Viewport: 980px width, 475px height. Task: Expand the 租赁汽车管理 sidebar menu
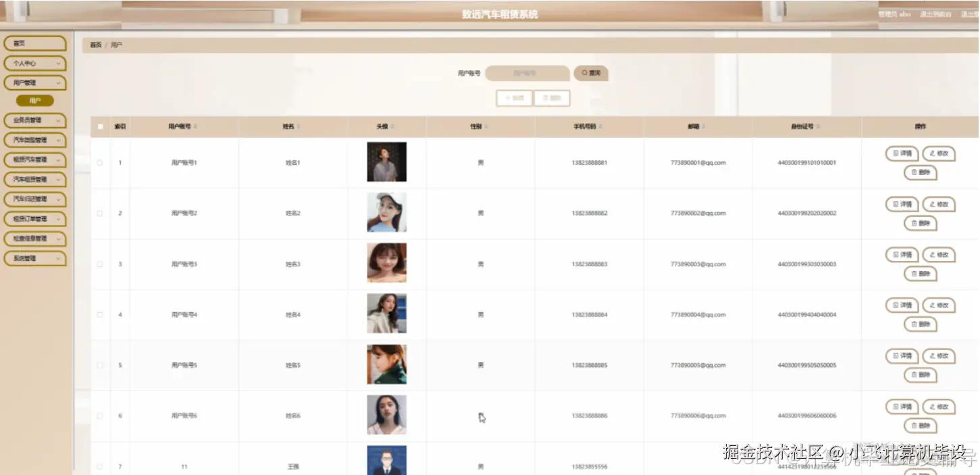click(x=35, y=160)
